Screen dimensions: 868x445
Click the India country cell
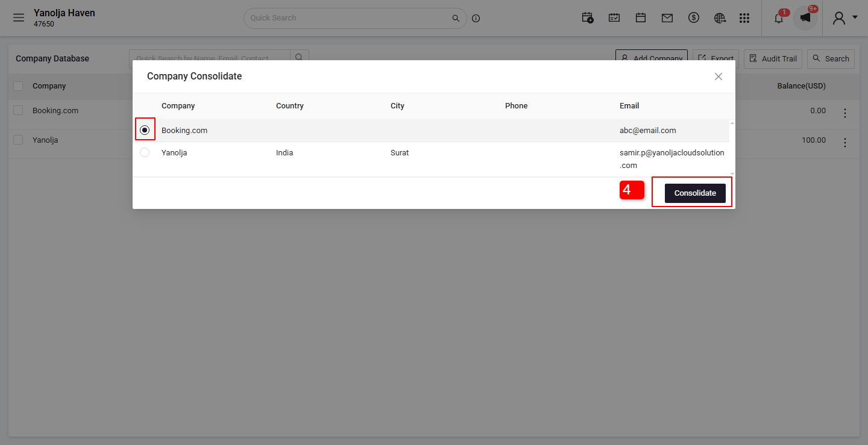285,153
